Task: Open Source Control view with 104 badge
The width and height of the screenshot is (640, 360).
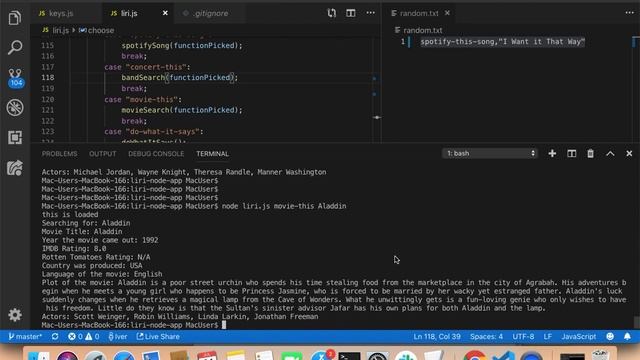Action: coord(15,78)
